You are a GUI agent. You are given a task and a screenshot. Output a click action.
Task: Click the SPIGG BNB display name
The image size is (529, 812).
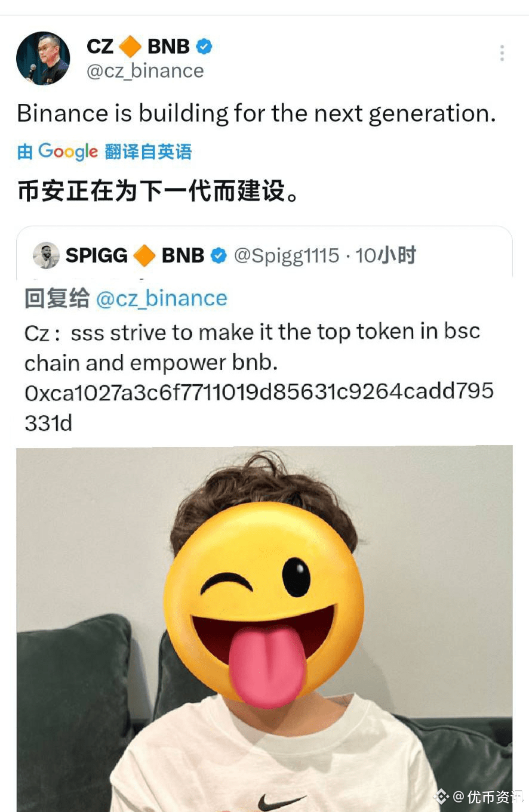[135, 256]
